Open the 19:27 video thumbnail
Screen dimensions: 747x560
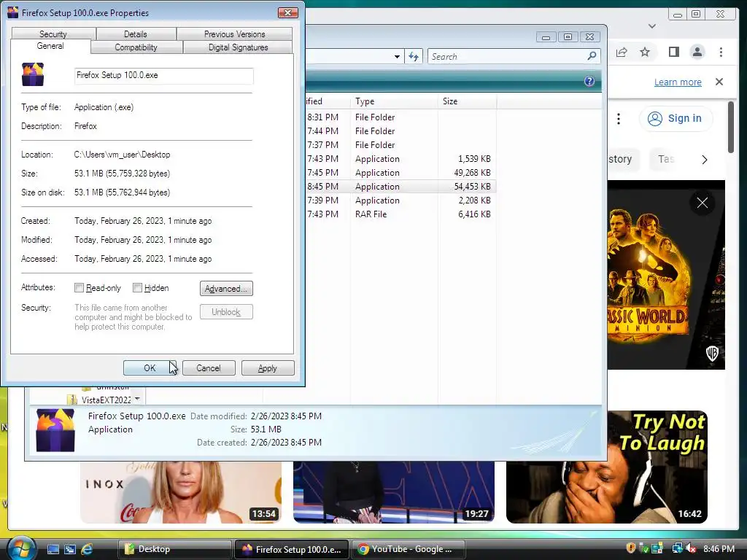pyautogui.click(x=394, y=492)
